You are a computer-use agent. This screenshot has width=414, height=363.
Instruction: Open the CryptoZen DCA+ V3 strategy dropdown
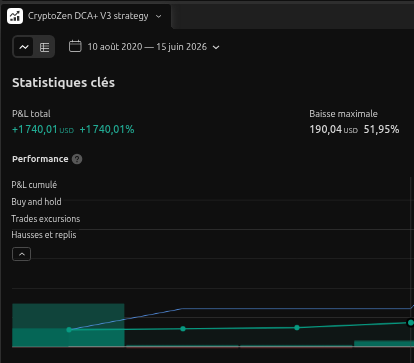[x=158, y=16]
